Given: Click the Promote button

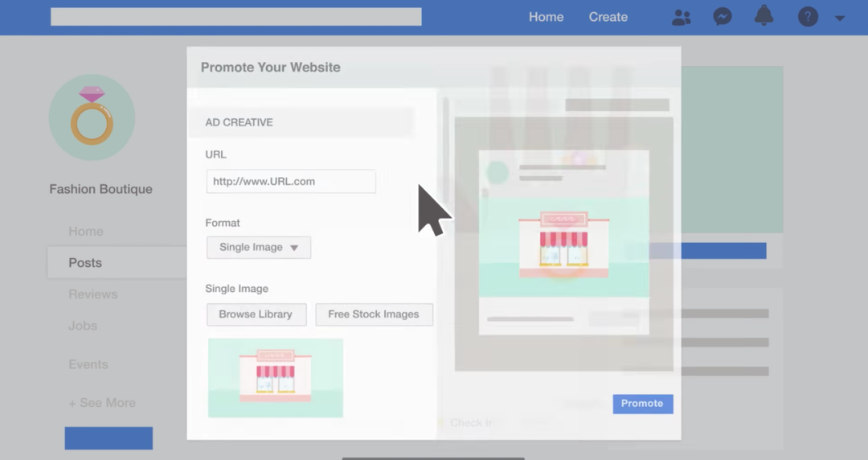Looking at the screenshot, I should [x=643, y=404].
